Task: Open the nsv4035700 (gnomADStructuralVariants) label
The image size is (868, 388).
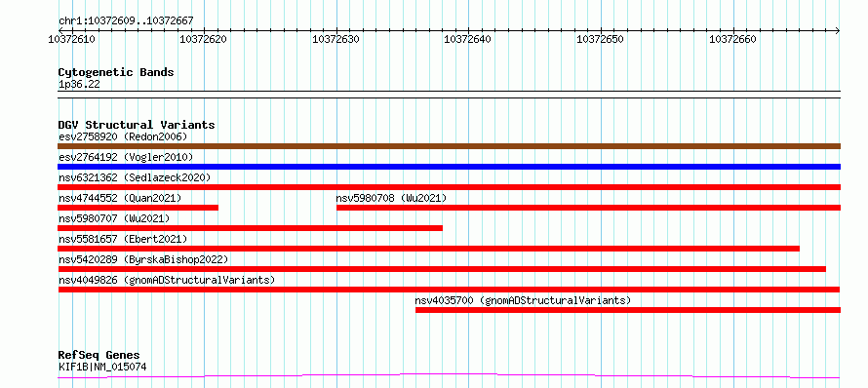Action: point(523,300)
